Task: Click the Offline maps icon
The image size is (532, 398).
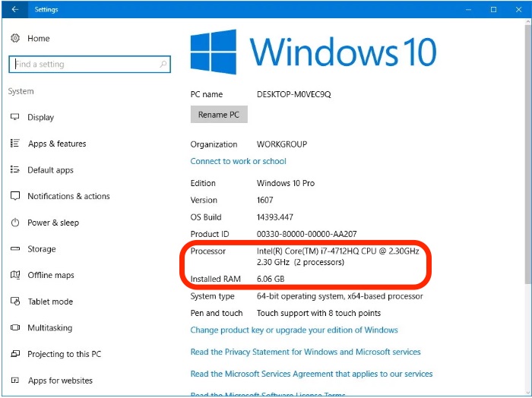Action: (15, 275)
